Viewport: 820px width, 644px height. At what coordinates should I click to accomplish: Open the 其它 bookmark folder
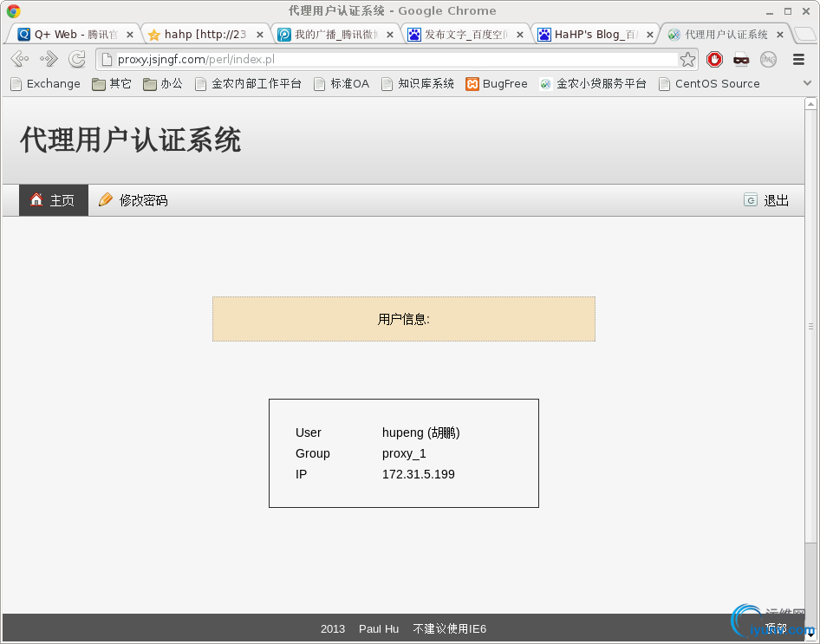coord(112,83)
